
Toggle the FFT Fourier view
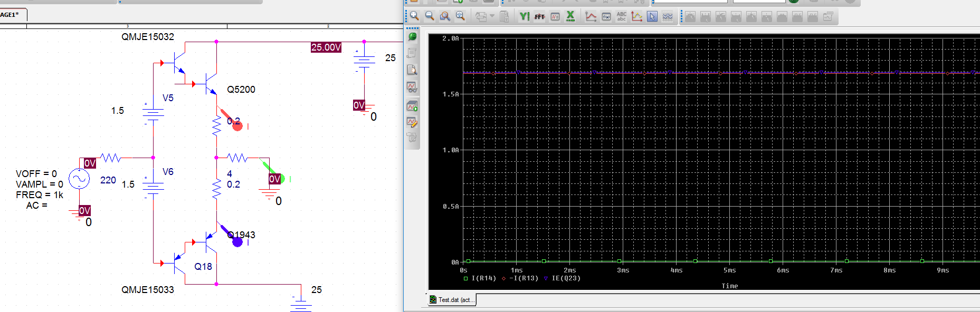[x=539, y=16]
